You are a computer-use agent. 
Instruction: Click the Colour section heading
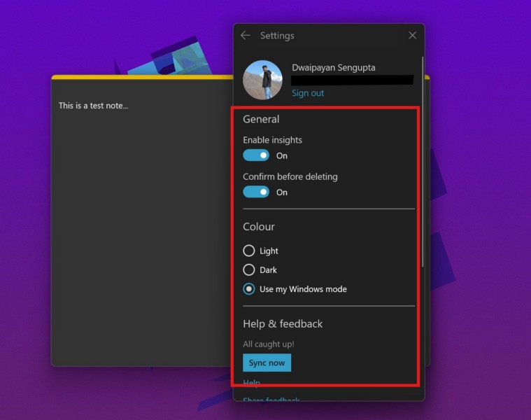[259, 227]
